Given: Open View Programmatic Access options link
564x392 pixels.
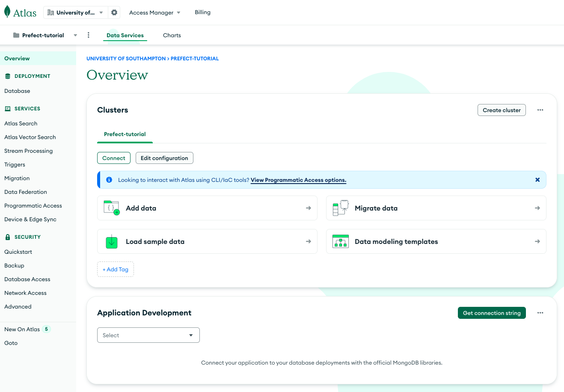Looking at the screenshot, I should pos(298,180).
